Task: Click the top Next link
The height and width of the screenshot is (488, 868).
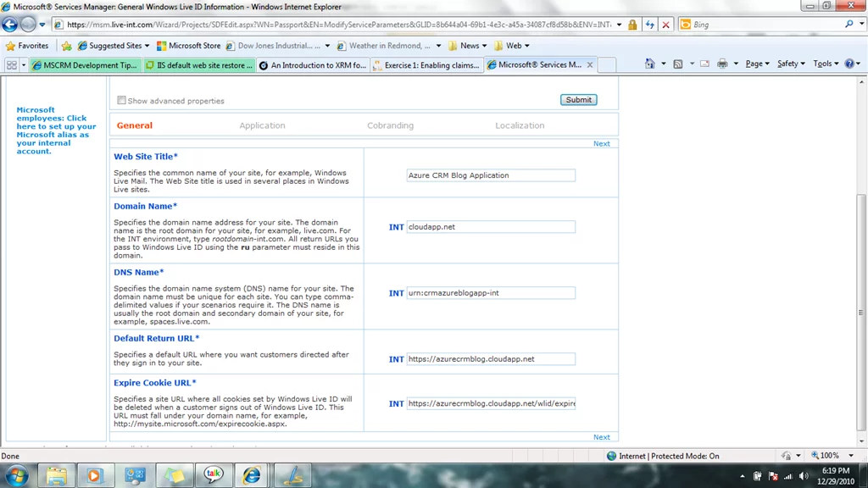Action: (x=602, y=144)
